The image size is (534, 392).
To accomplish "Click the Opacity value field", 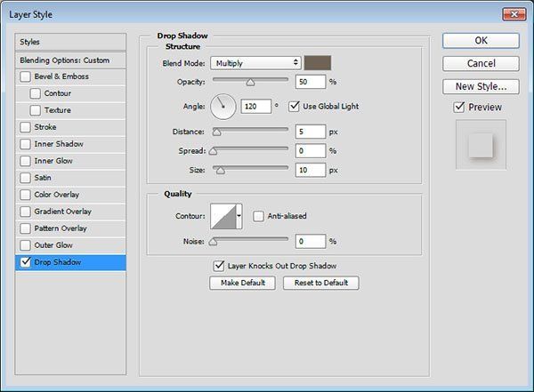I will tap(311, 82).
